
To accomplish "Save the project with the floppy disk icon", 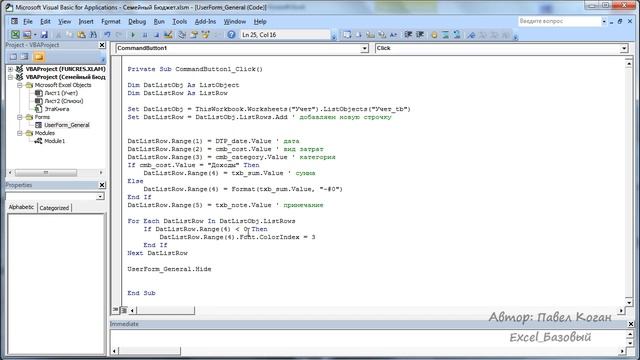I will pos(44,35).
